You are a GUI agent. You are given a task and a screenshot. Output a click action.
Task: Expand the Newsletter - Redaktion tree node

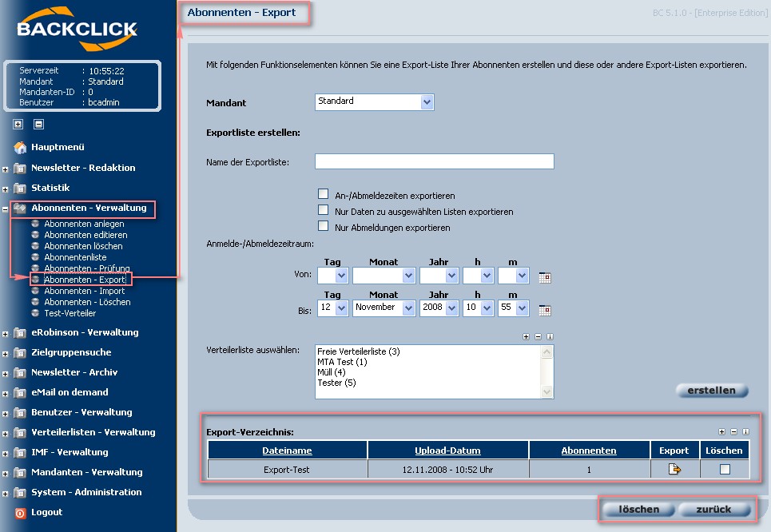point(5,169)
